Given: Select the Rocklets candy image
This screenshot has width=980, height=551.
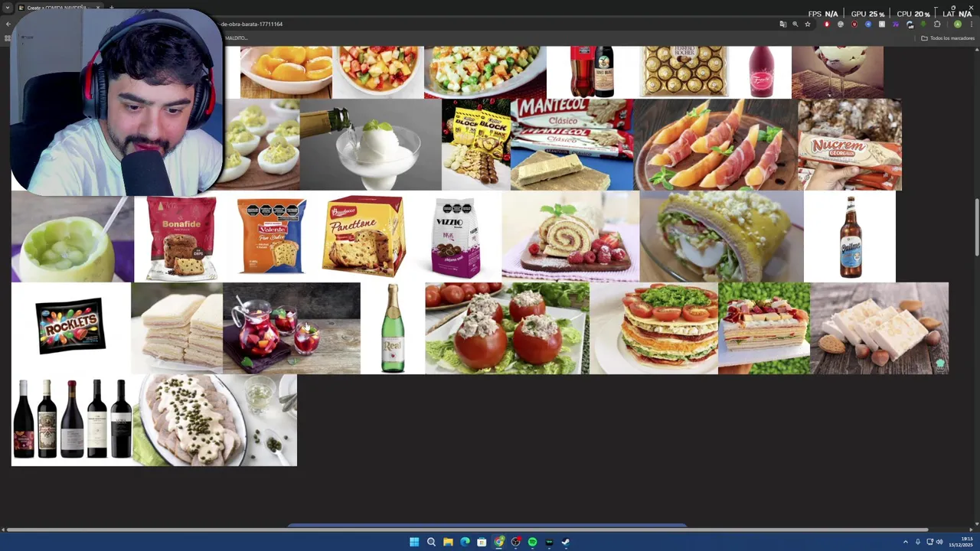Looking at the screenshot, I should [x=71, y=328].
